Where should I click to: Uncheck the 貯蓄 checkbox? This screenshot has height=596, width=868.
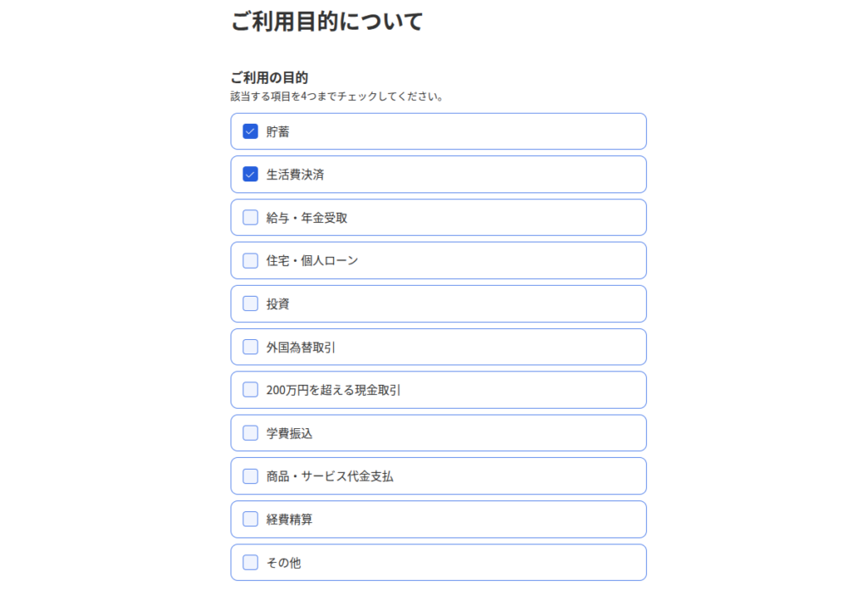250,131
